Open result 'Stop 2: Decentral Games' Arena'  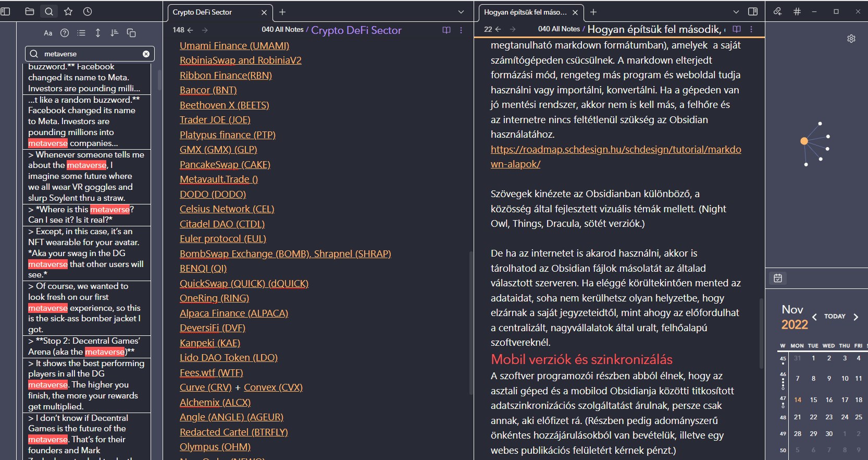pyautogui.click(x=86, y=346)
